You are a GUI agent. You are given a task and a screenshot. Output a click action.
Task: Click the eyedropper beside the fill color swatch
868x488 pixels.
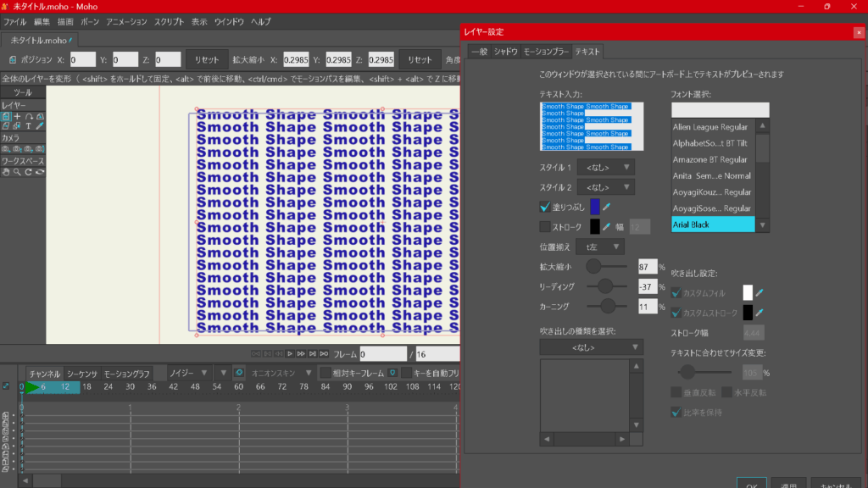click(607, 206)
